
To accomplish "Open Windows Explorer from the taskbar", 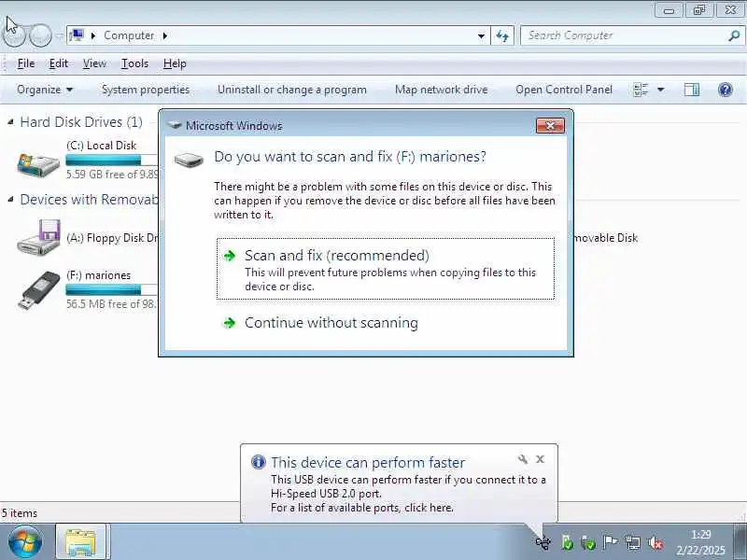I will tap(80, 542).
